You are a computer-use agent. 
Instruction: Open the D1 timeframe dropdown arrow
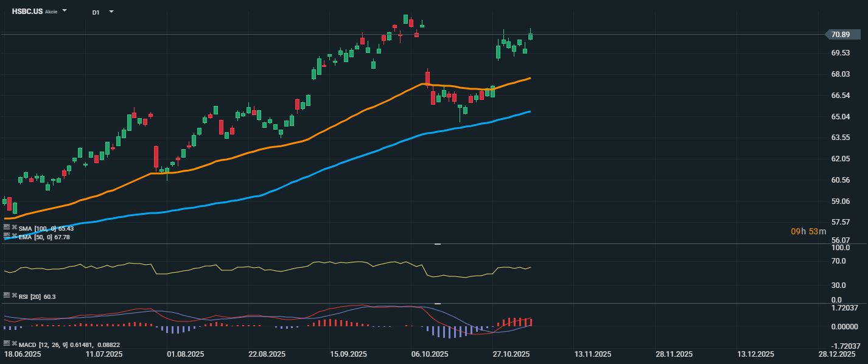[111, 12]
